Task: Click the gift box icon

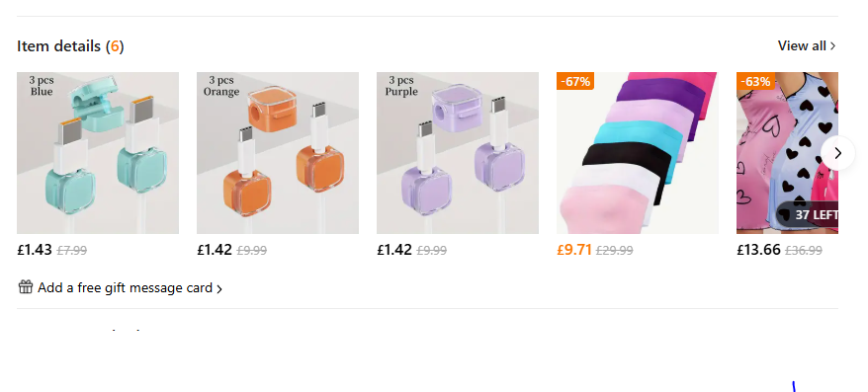Action: (26, 287)
